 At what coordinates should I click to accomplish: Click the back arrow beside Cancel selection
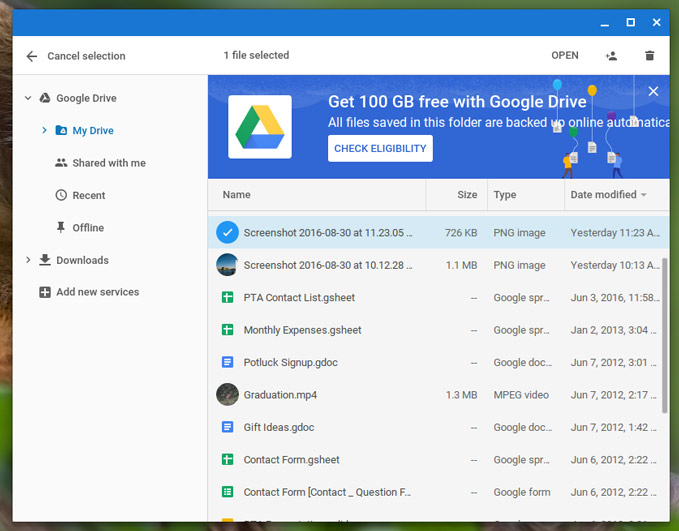(x=32, y=56)
